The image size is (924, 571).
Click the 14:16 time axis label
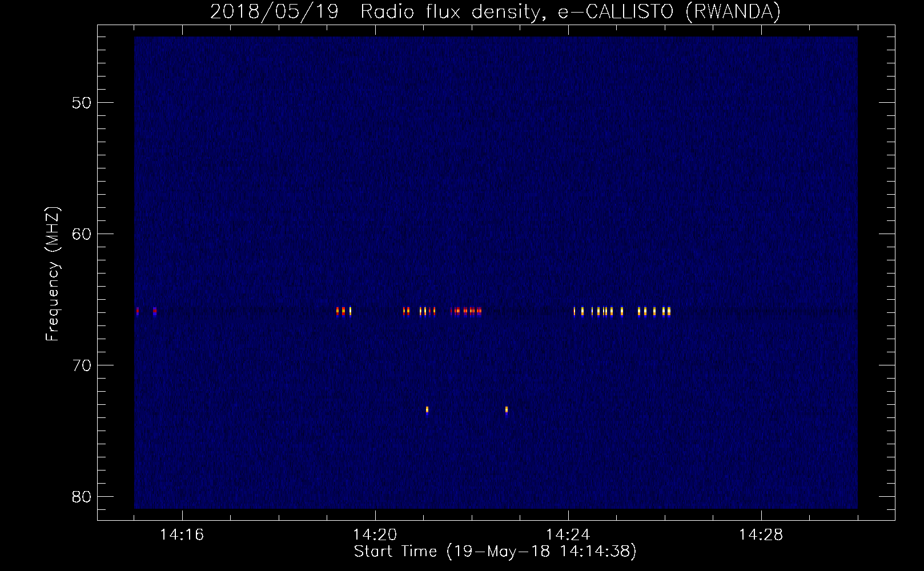182,534
